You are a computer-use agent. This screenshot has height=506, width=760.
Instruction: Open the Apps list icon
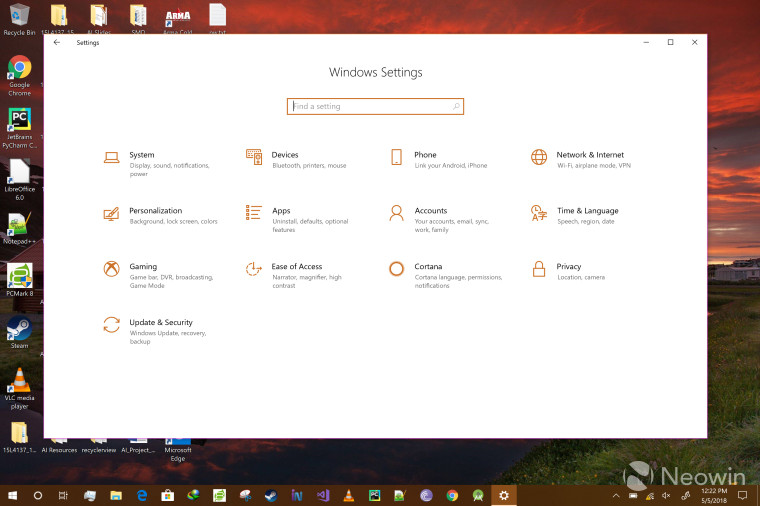[253, 212]
